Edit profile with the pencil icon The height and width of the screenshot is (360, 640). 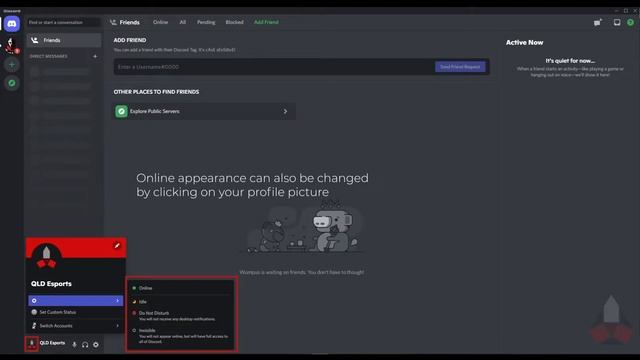click(117, 245)
